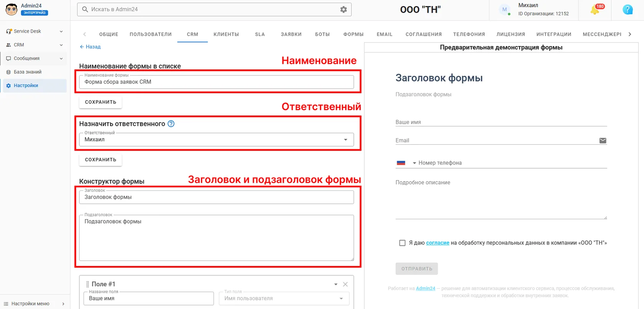Click the envelope icon in Email field
Screen dimensions: 644x309
click(603, 140)
